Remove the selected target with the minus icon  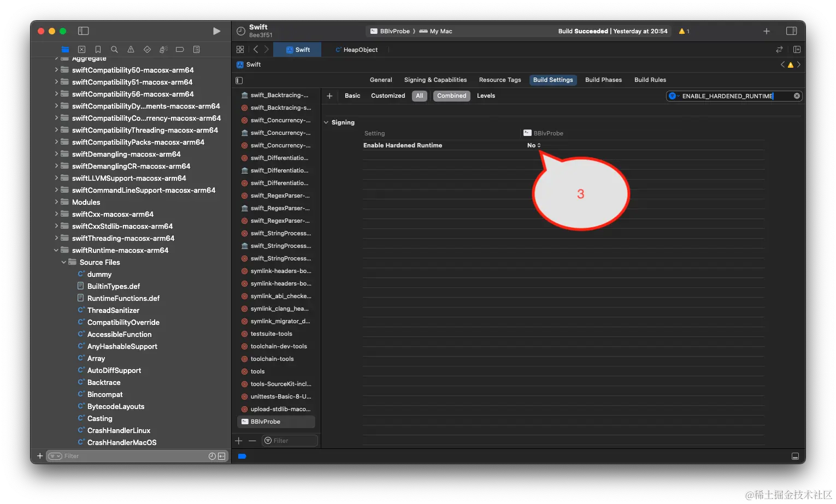252,441
